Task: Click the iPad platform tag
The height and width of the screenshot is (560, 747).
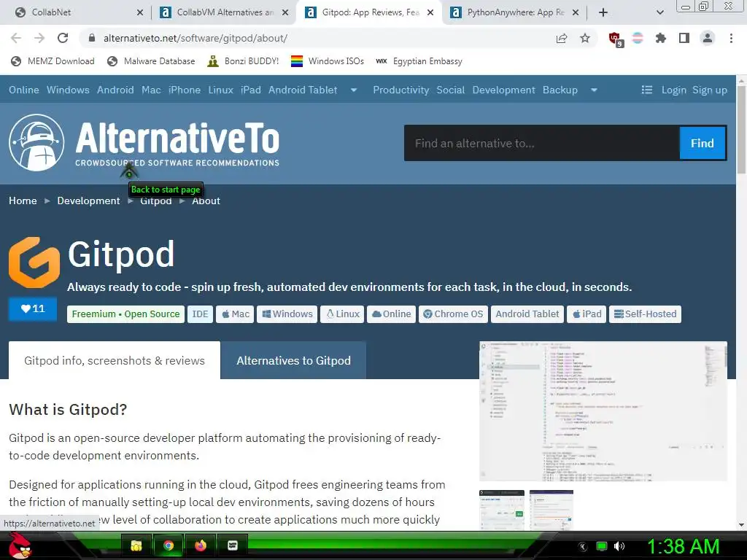Action: coord(587,314)
